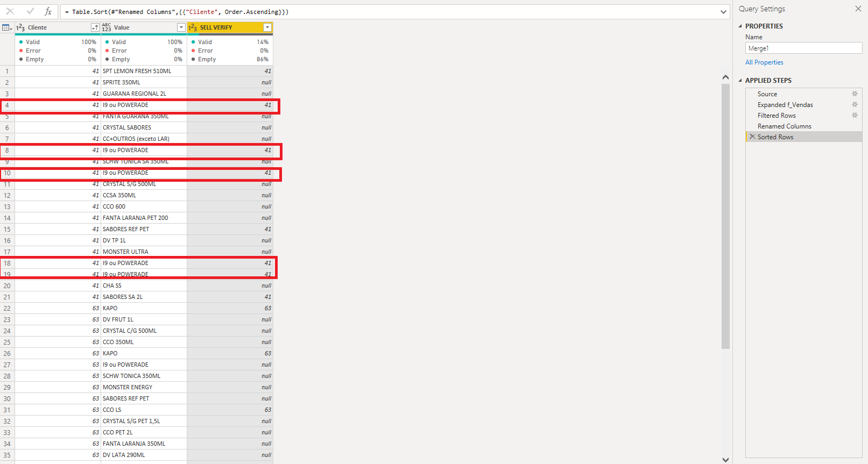Click cell CCO 600
The width and height of the screenshot is (868, 464).
pos(144,206)
